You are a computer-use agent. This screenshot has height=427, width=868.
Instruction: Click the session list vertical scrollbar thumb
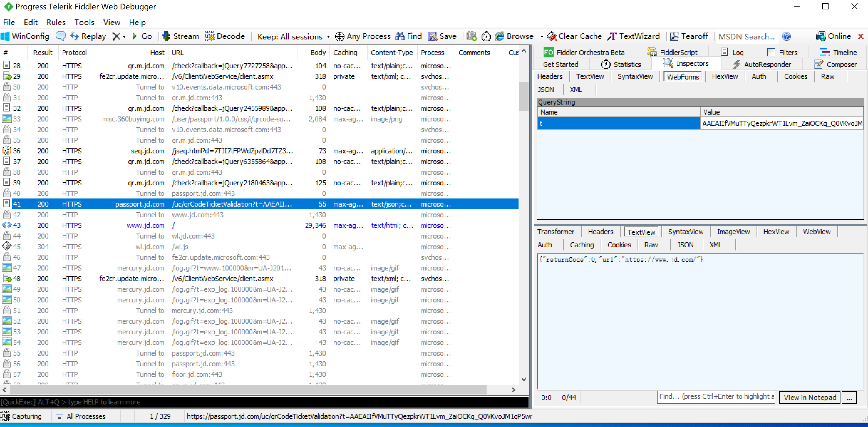[523, 96]
